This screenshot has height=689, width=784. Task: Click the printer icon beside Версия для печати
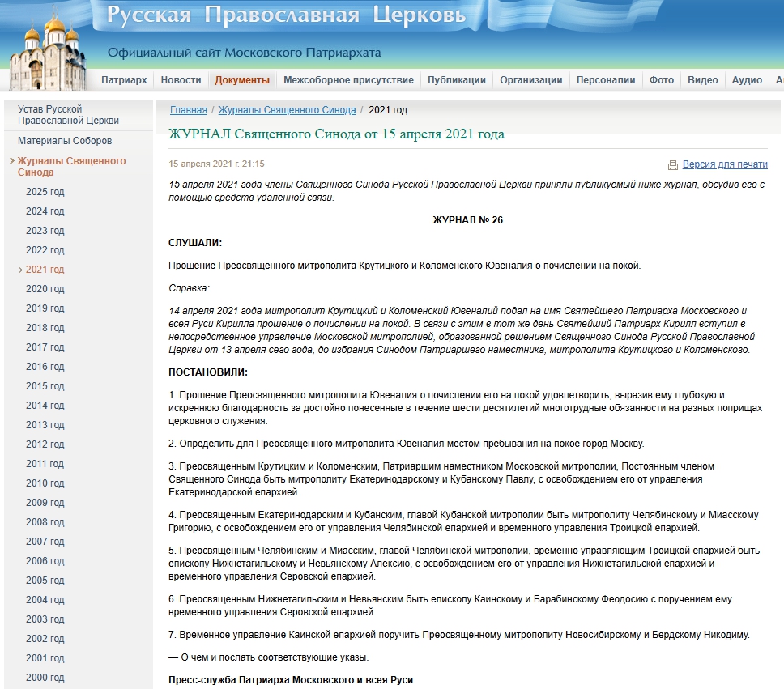click(673, 164)
